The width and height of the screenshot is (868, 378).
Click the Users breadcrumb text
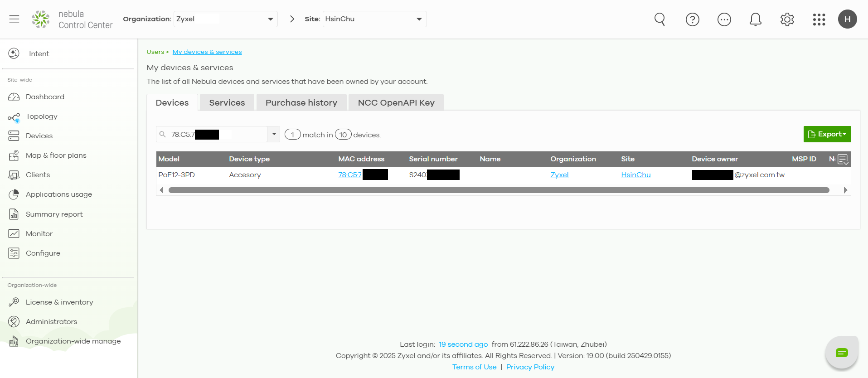click(x=155, y=52)
